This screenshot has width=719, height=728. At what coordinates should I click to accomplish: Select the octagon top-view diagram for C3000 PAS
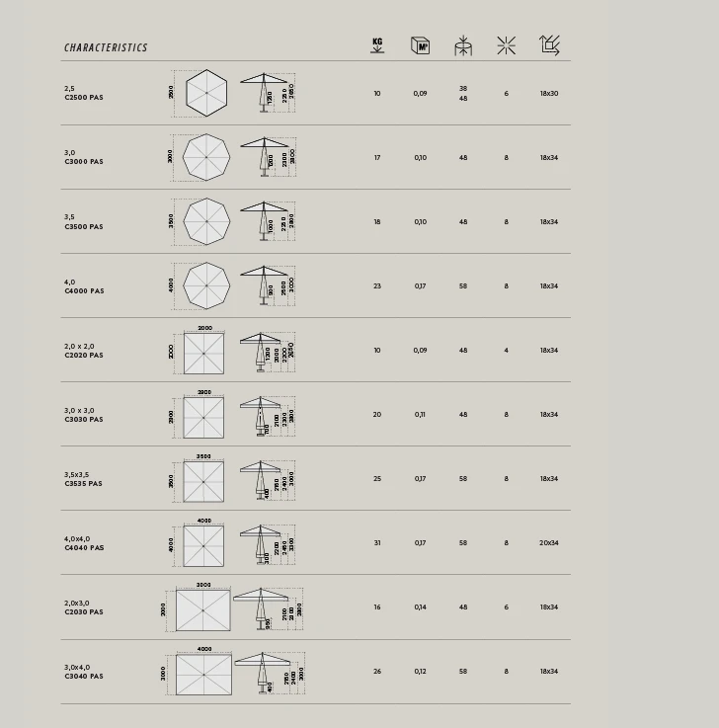[x=206, y=157]
